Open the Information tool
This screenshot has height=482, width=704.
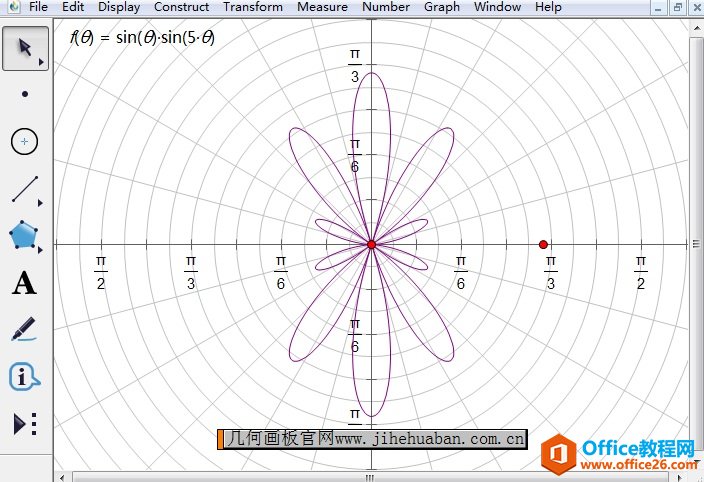point(24,377)
